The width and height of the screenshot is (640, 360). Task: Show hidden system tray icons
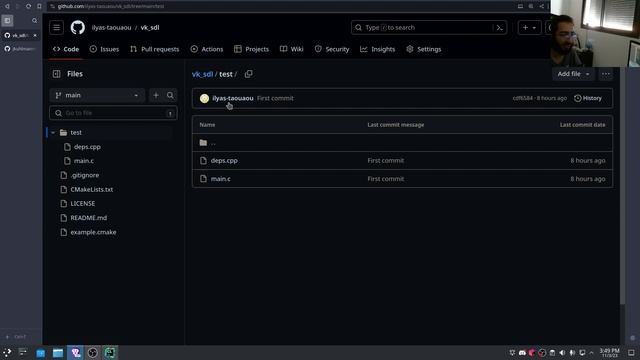pyautogui.click(x=591, y=353)
